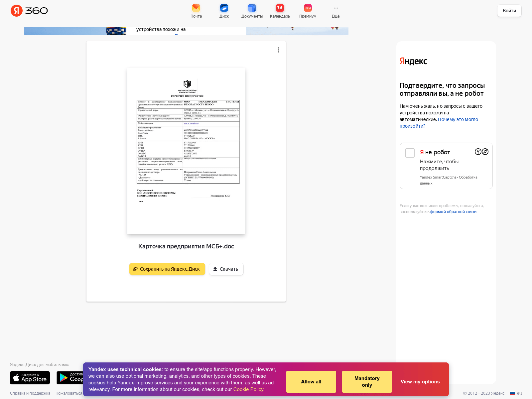532x399 pixels.
Task: Click the Яндекс copyright footer link
Action: [498, 393]
